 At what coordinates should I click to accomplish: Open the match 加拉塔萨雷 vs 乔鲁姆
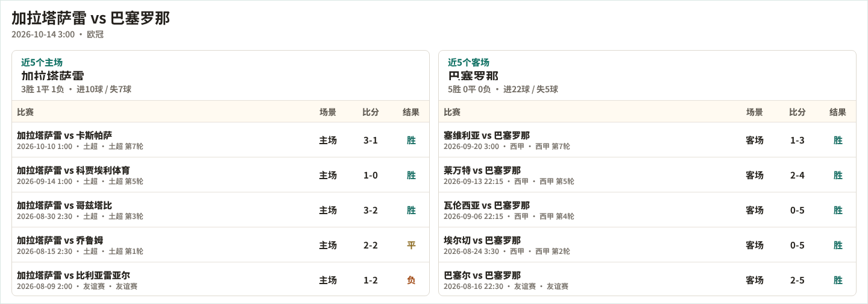pyautogui.click(x=60, y=240)
